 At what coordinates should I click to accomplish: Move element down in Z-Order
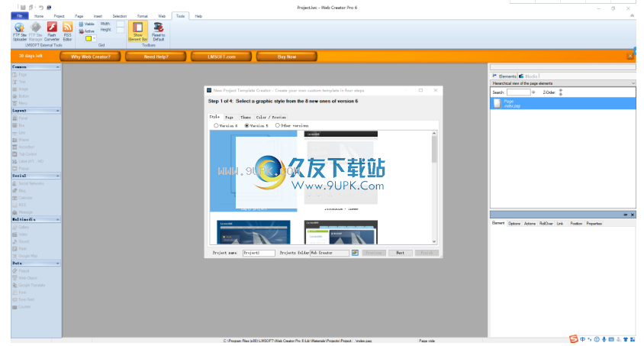[561, 94]
